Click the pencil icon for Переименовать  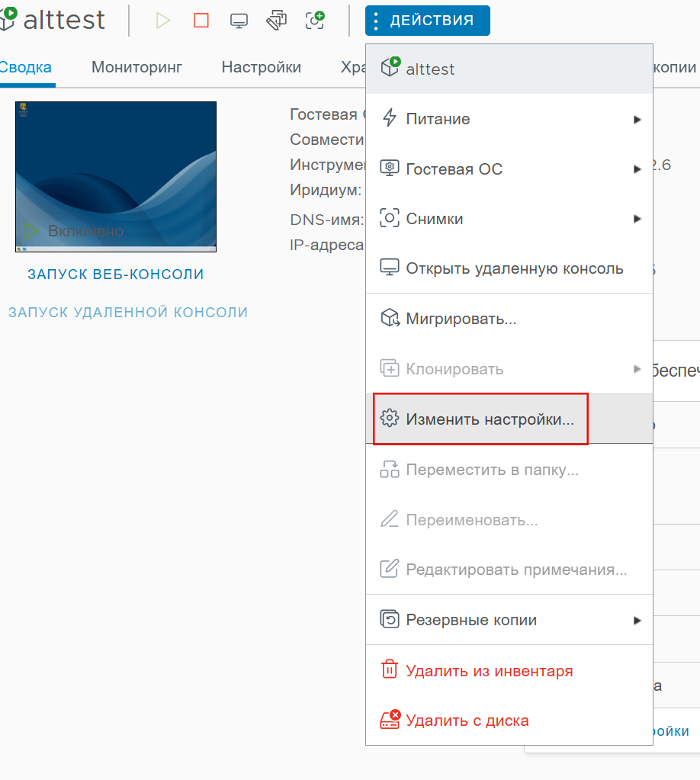click(390, 518)
